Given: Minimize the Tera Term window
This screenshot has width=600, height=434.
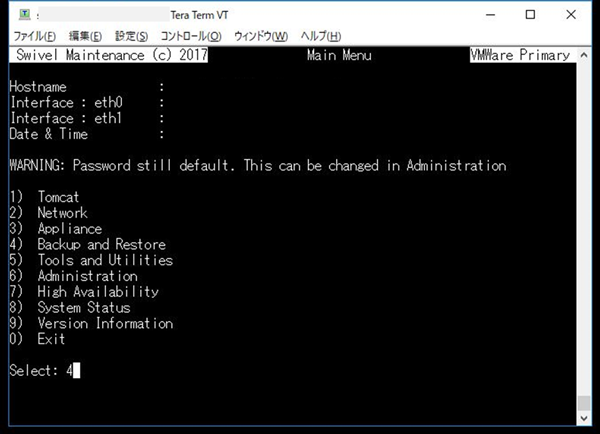Looking at the screenshot, I should (x=490, y=15).
